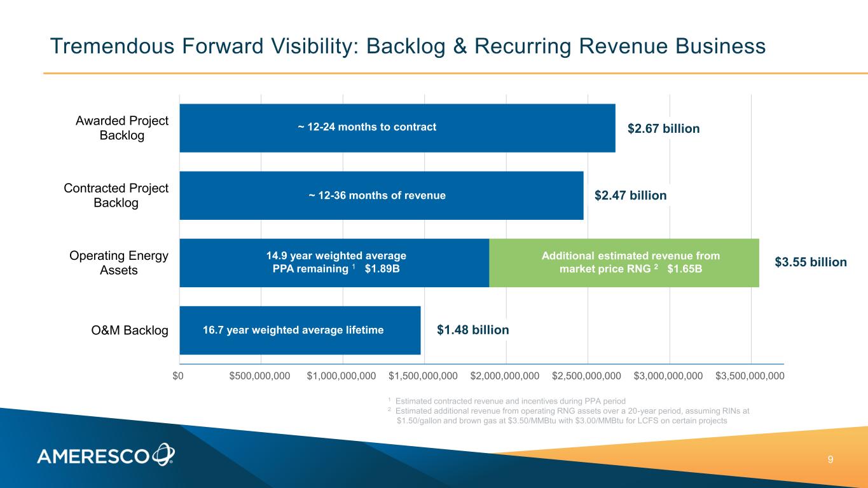Click the green market price RNG segment
868x488 pixels.
623,262
